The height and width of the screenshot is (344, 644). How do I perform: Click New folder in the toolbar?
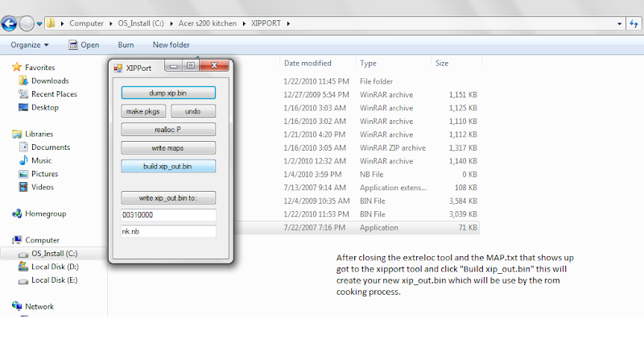[x=171, y=45]
